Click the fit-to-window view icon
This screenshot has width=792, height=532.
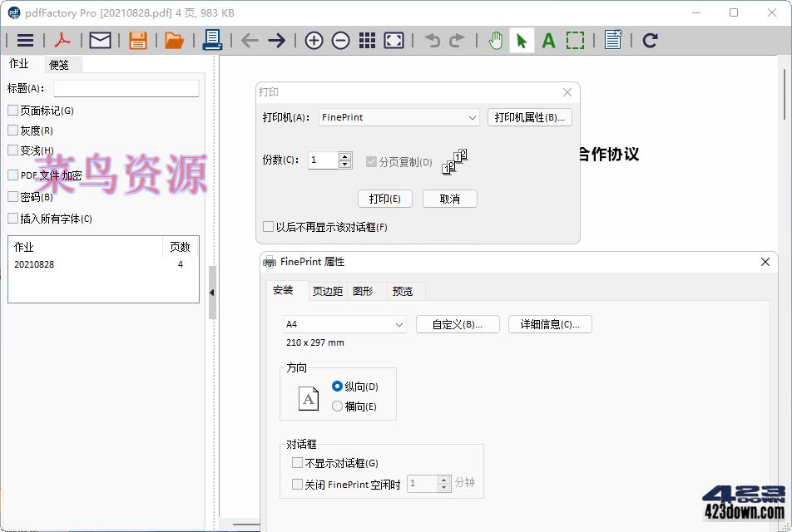pyautogui.click(x=394, y=40)
